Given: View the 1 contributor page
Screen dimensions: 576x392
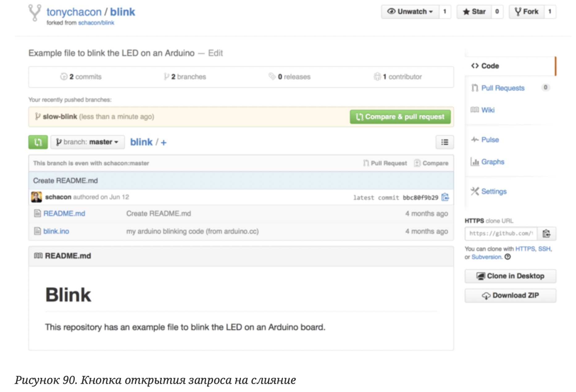Looking at the screenshot, I should tap(398, 77).
